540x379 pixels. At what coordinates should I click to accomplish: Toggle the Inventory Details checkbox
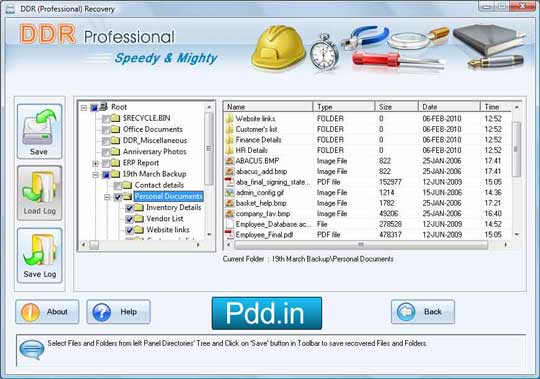[x=129, y=208]
